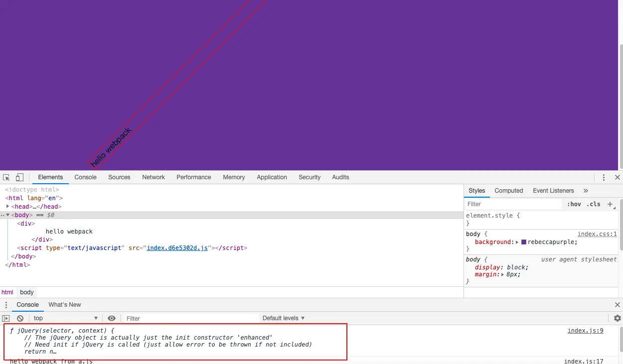Select the closing html tag line

[17, 265]
